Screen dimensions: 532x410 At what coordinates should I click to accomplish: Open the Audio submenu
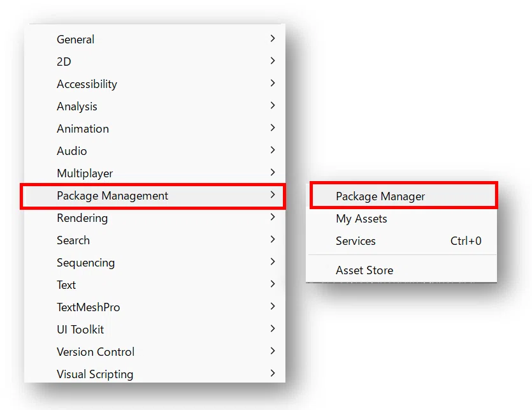(155, 151)
